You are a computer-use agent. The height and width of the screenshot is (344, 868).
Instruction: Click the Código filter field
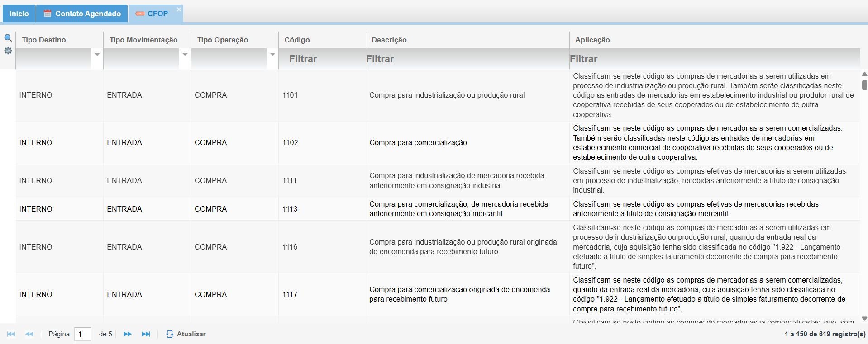[x=321, y=59]
